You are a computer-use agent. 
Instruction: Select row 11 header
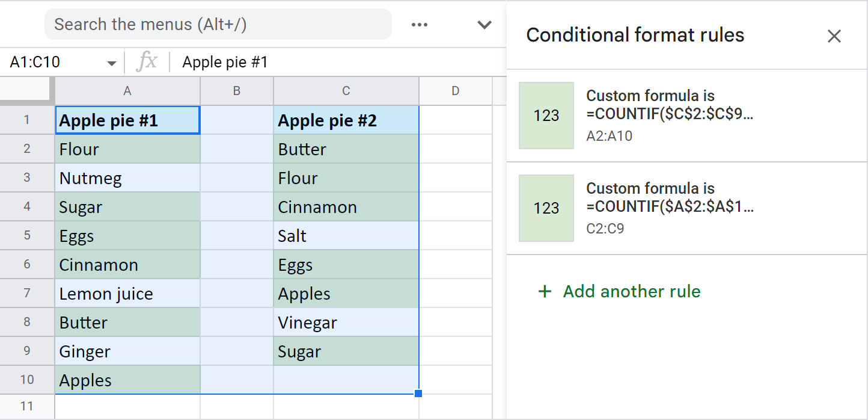27,406
